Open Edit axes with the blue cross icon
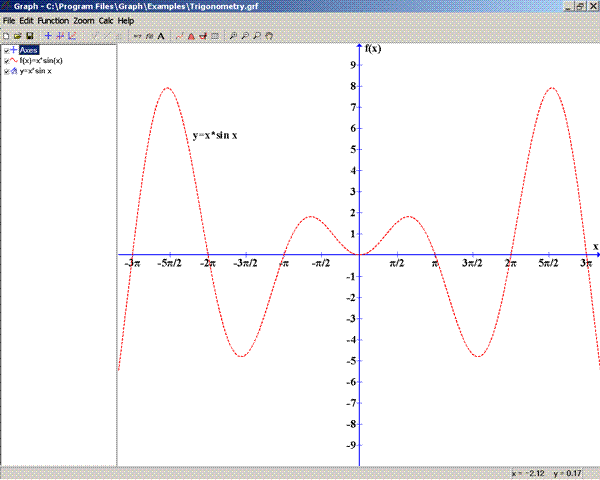 48,35
